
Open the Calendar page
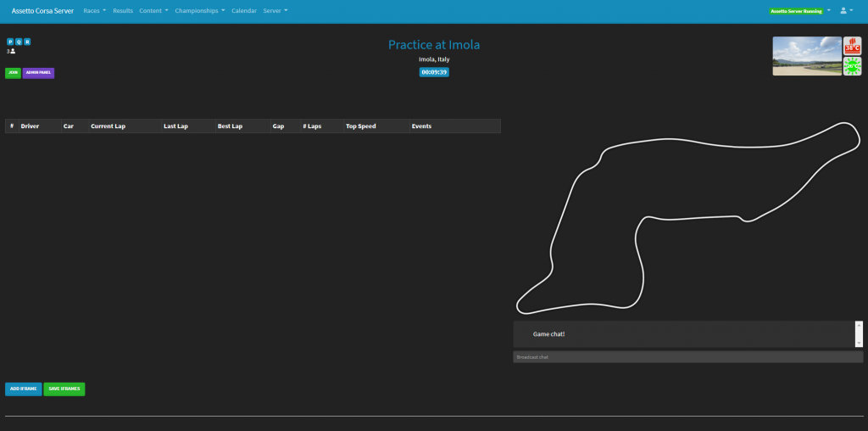[244, 10]
